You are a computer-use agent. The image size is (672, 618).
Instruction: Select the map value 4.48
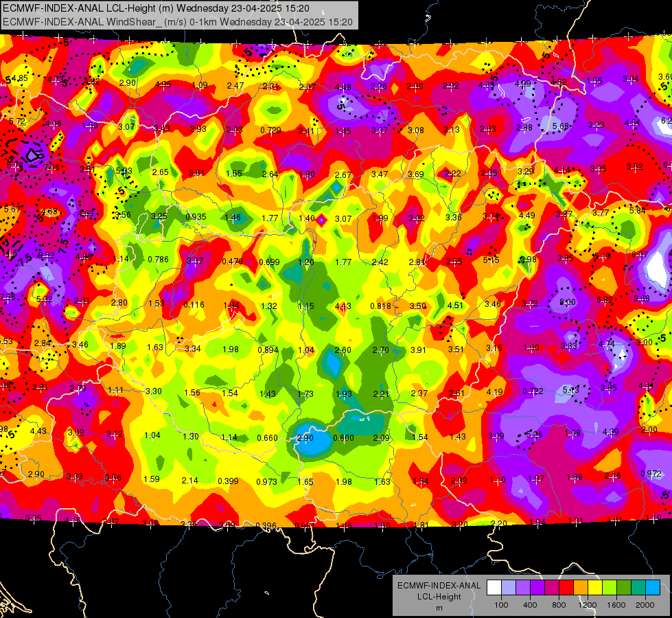343,87
